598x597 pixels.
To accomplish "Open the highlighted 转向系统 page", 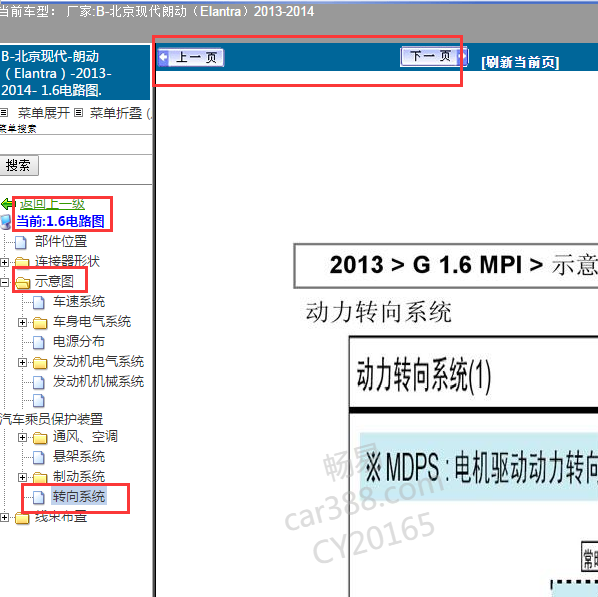I will click(79, 496).
